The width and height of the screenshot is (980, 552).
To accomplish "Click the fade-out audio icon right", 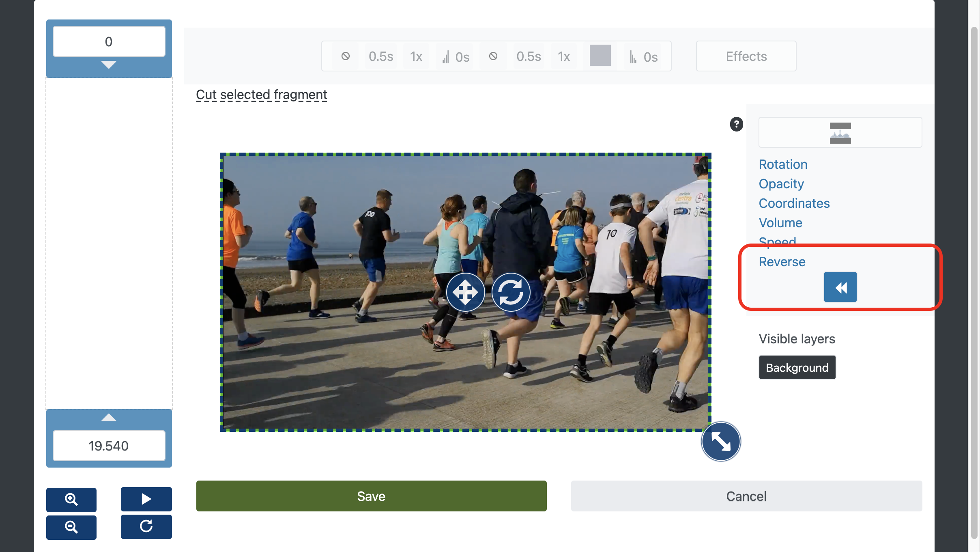I will coord(633,56).
